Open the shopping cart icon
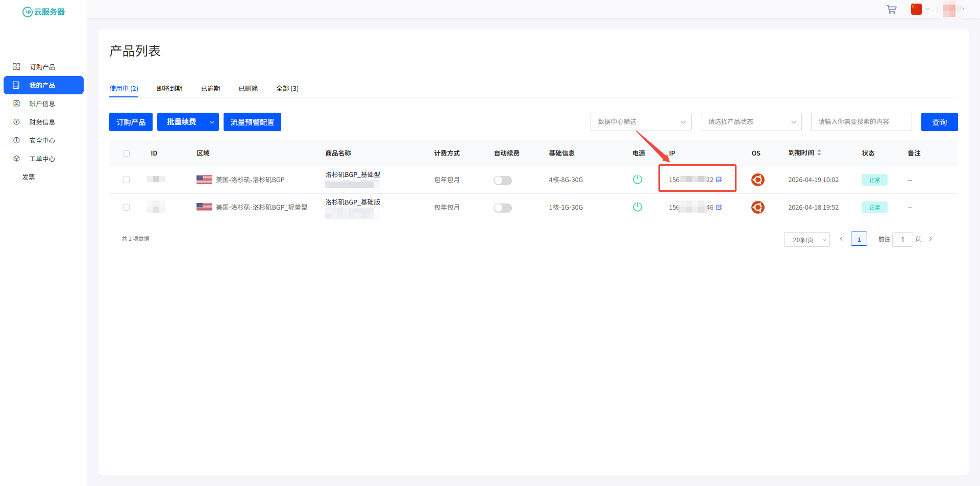This screenshot has width=980, height=486. (x=891, y=10)
